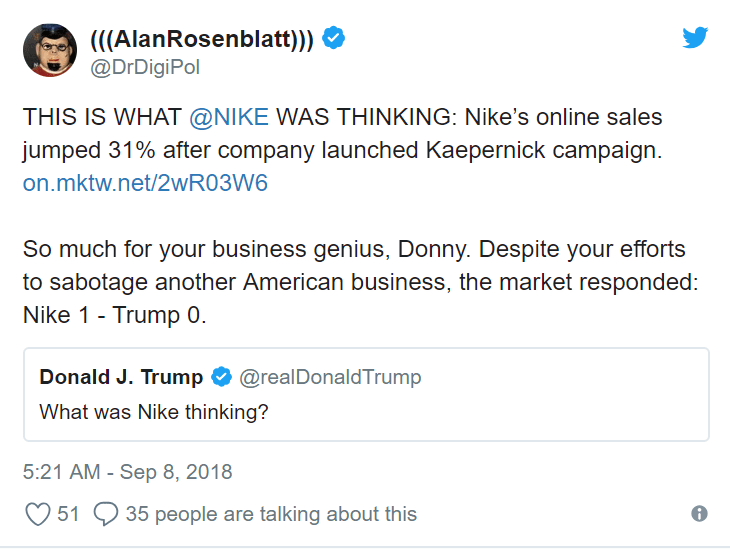Screen dimensions: 730x549
Task: Open the on.mktw.net/2wR03W6 article link
Action: [145, 184]
